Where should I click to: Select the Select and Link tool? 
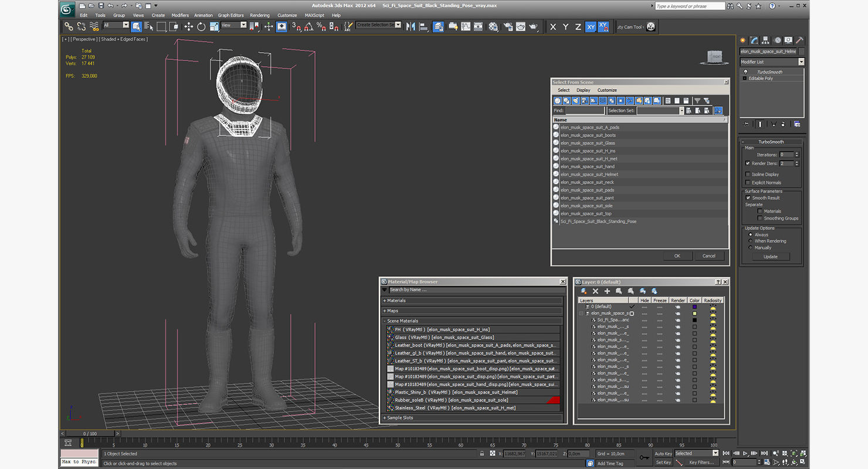[69, 26]
